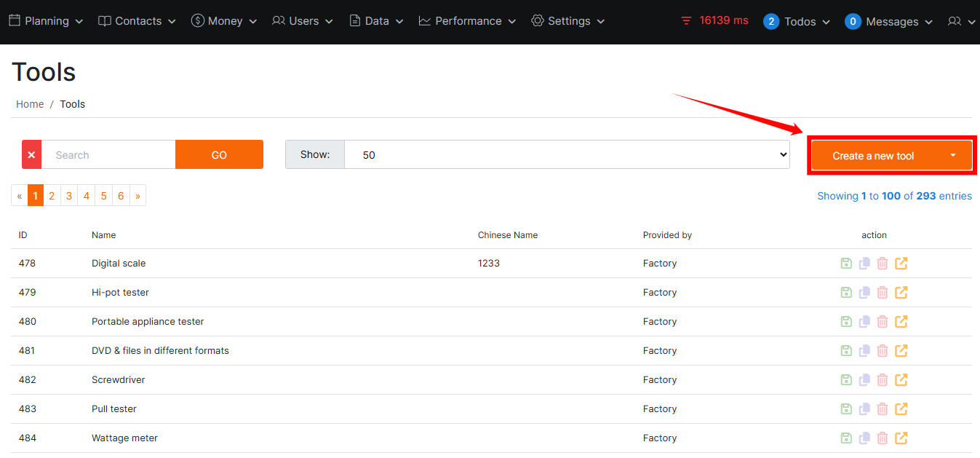Viewport: 980px width, 458px height.
Task: Click into the Search input field
Action: coord(108,154)
